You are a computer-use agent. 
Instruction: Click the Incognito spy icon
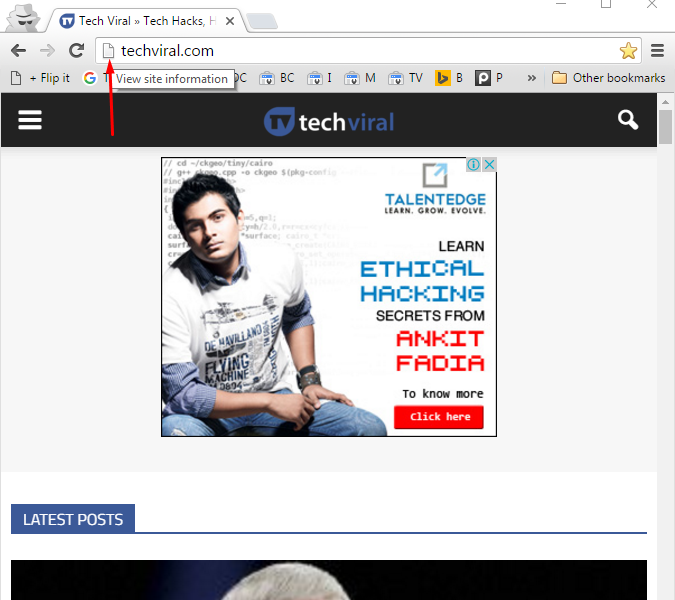pyautogui.click(x=23, y=18)
